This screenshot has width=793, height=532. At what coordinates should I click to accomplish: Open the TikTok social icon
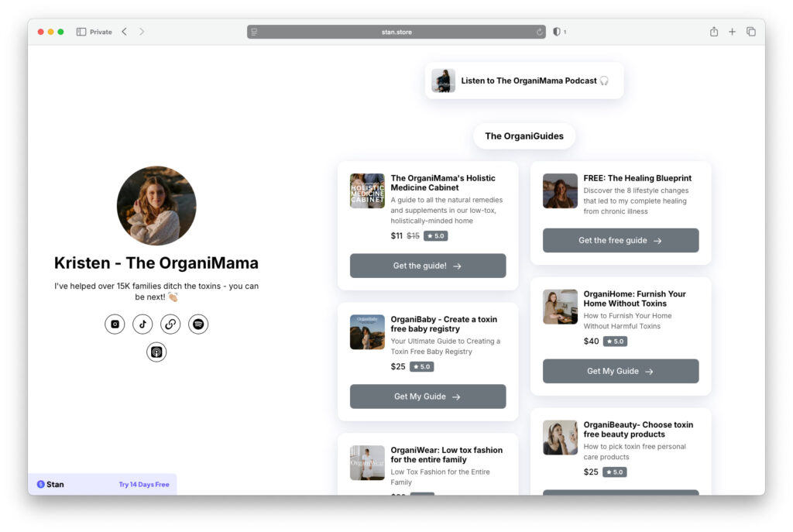pyautogui.click(x=142, y=324)
